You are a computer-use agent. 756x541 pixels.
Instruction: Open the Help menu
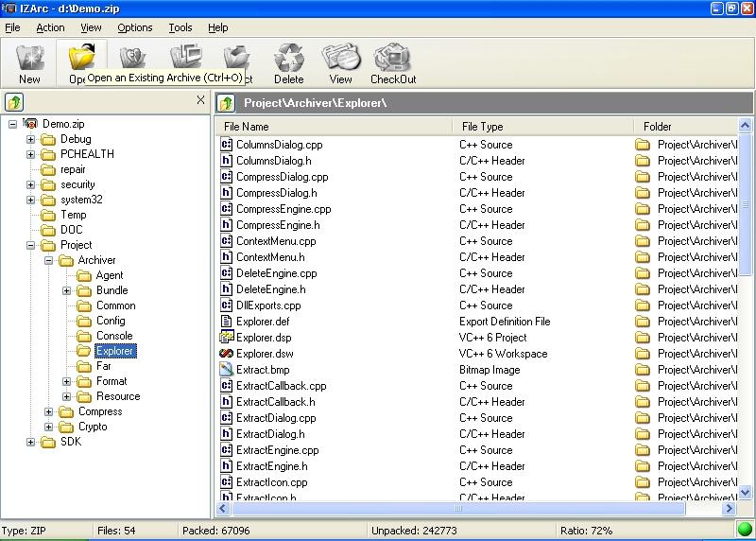(x=218, y=27)
